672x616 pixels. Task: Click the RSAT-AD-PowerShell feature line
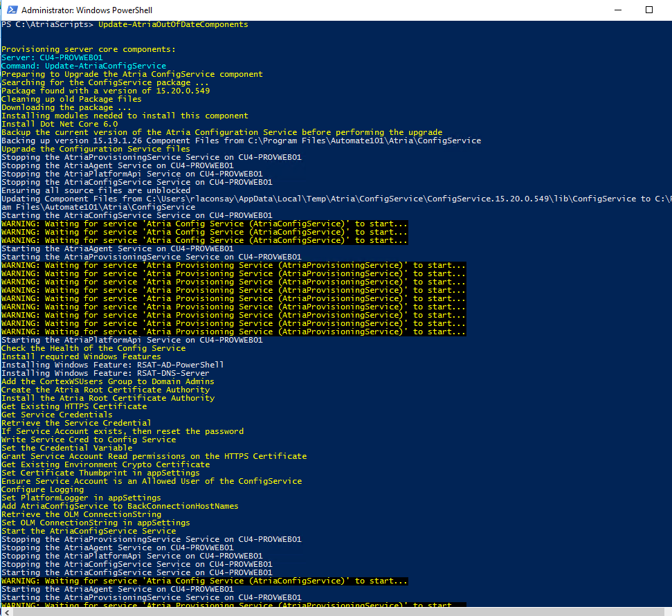point(113,365)
